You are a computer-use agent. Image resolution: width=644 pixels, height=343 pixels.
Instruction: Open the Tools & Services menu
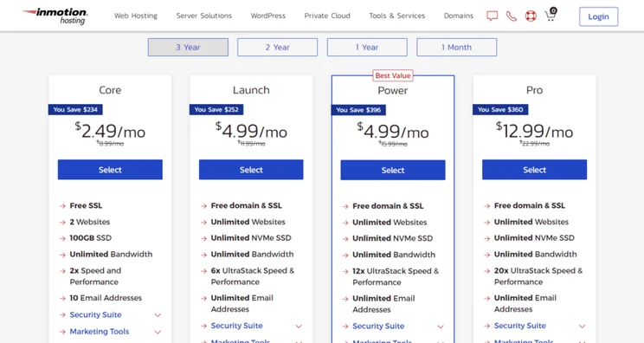coord(396,16)
